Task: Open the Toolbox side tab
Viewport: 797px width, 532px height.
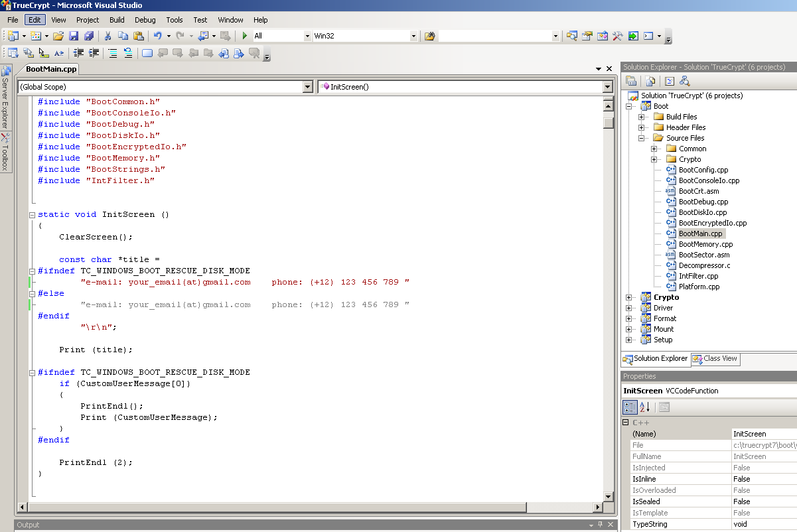Action: coord(5,152)
